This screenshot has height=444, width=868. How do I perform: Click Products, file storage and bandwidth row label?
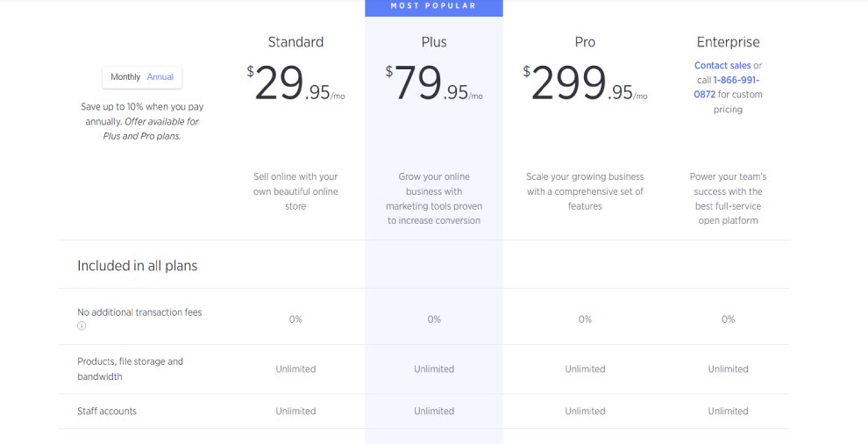[x=130, y=369]
